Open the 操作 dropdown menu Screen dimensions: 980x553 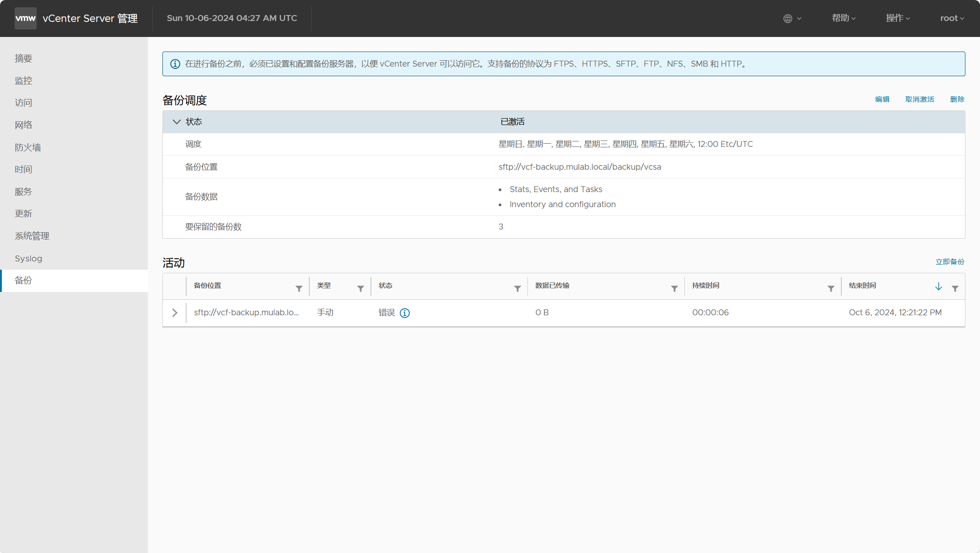pos(898,18)
